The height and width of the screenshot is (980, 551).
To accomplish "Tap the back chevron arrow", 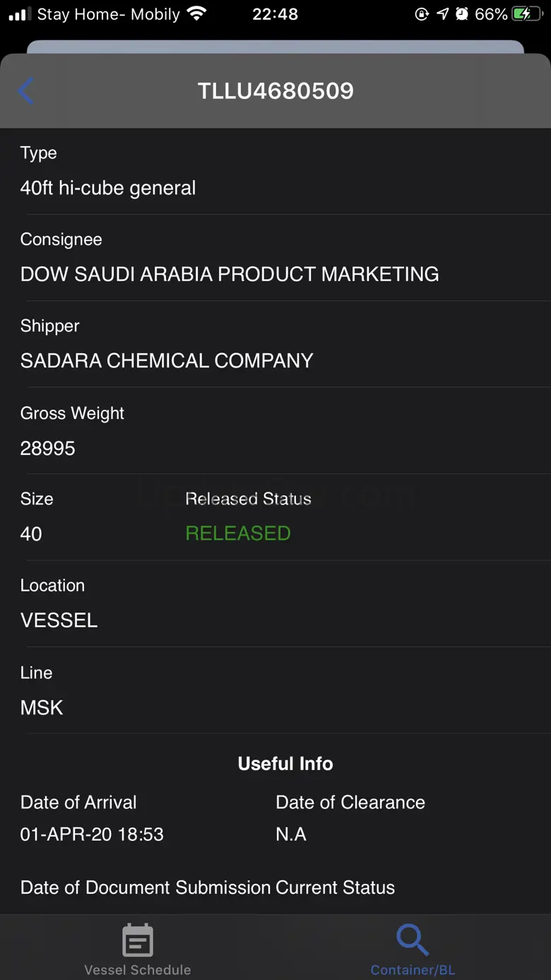I will 26,91.
